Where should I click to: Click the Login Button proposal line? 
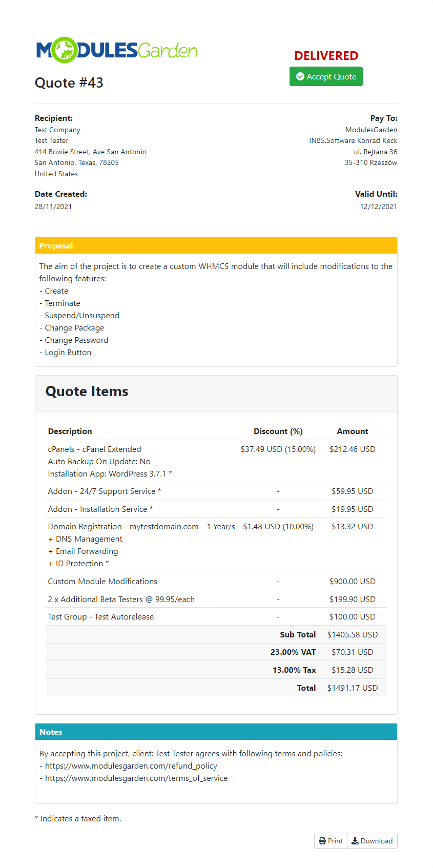click(66, 352)
